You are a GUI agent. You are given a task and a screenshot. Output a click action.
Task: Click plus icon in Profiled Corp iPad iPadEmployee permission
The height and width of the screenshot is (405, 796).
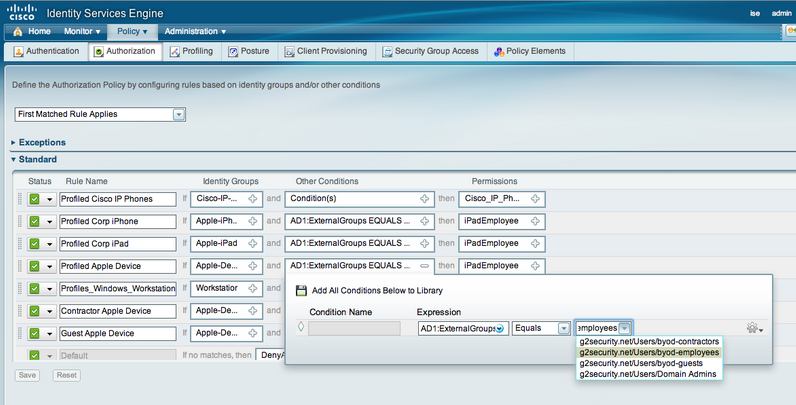tap(535, 244)
